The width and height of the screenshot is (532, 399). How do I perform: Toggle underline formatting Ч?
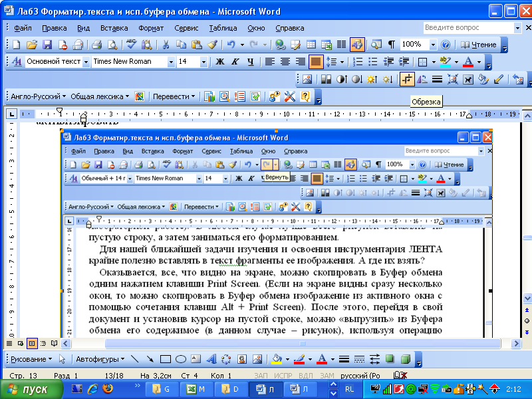click(x=251, y=61)
